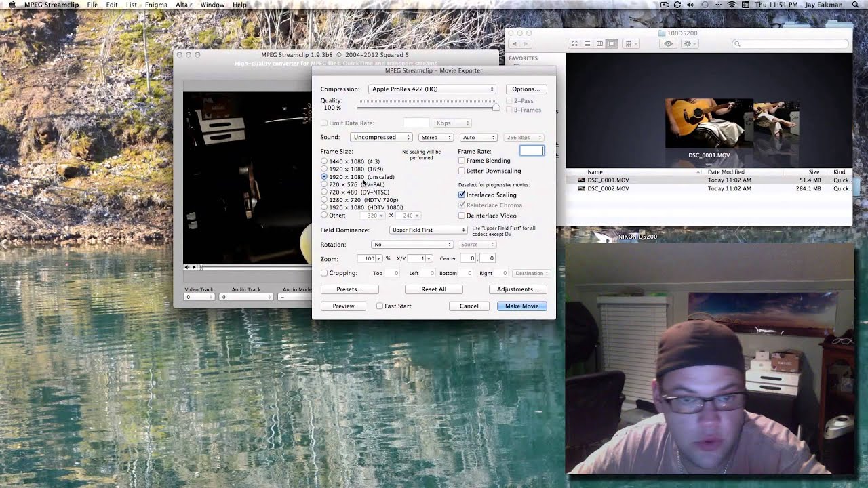Click the Quality slider handle
This screenshot has width=868, height=488.
tap(496, 106)
